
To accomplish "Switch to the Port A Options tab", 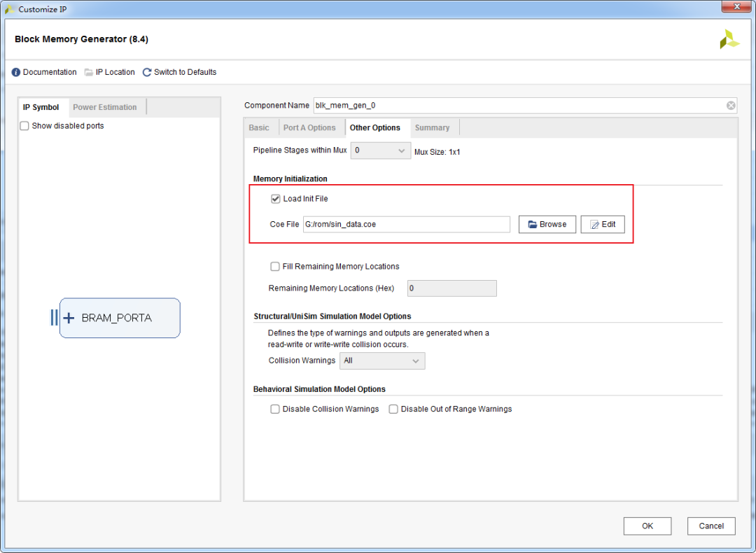I will 309,128.
